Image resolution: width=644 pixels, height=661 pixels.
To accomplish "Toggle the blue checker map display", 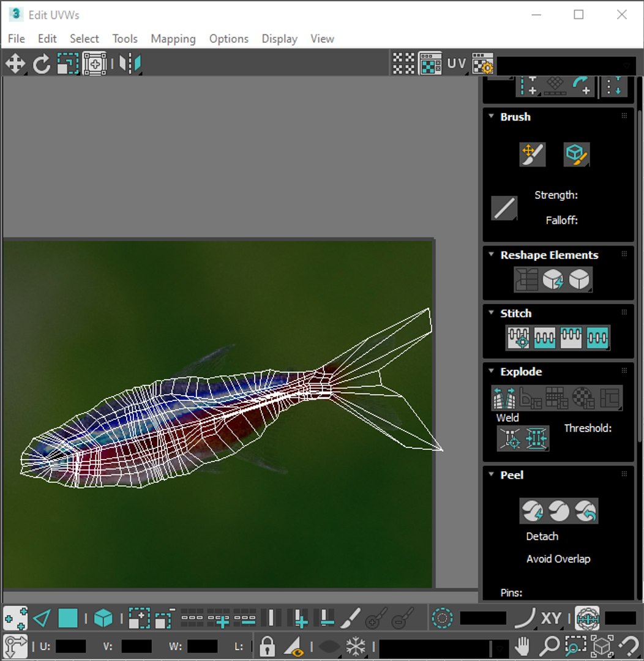I will [430, 64].
